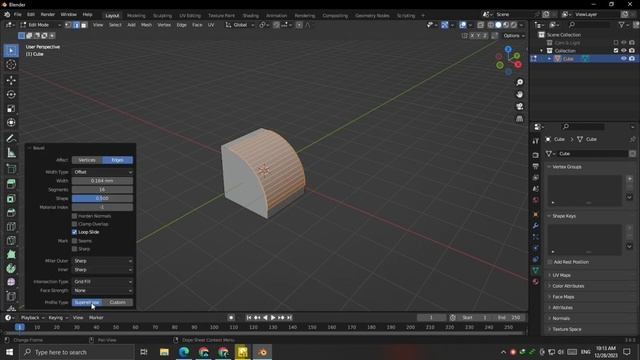Open the Edit Mode dropdown
This screenshot has height=360, width=640.
[40, 25]
